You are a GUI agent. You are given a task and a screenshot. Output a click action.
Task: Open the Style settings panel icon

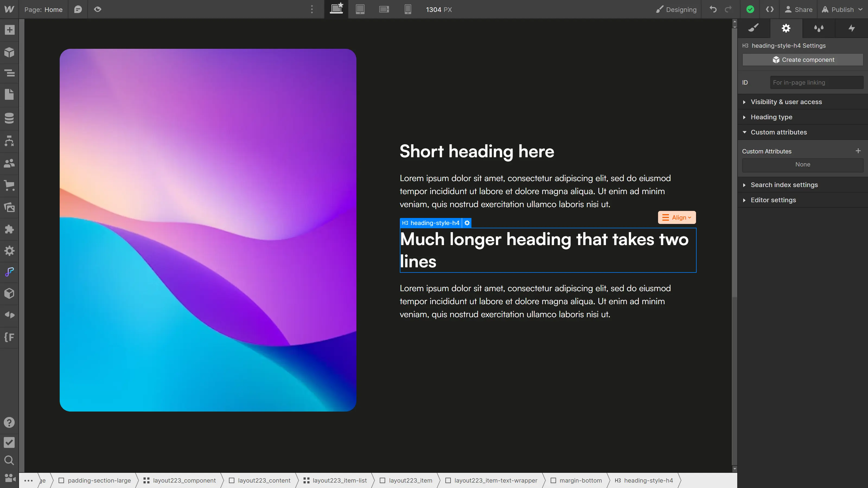pyautogui.click(x=754, y=28)
